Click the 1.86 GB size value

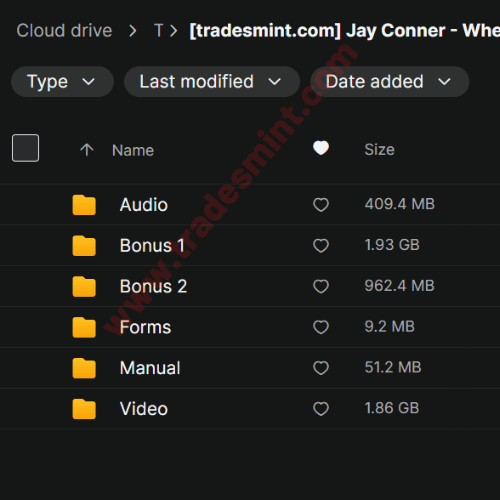pos(392,408)
